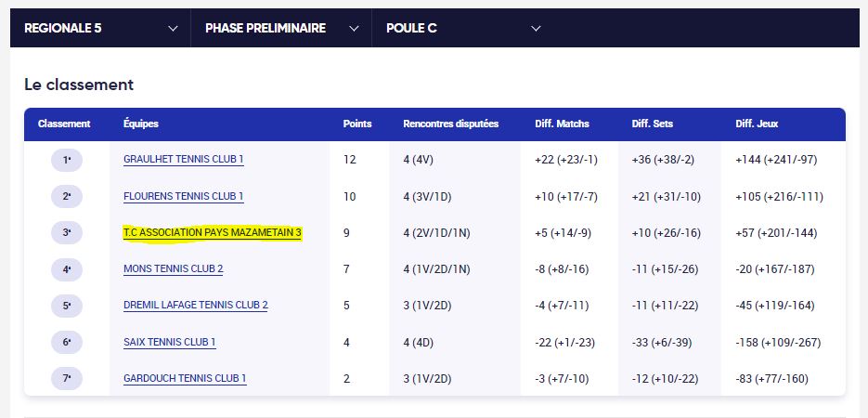Viewport: 868px width, 418px height.
Task: Open GARDOUCH TENNIS CLUB 1 team link
Action: coord(185,379)
